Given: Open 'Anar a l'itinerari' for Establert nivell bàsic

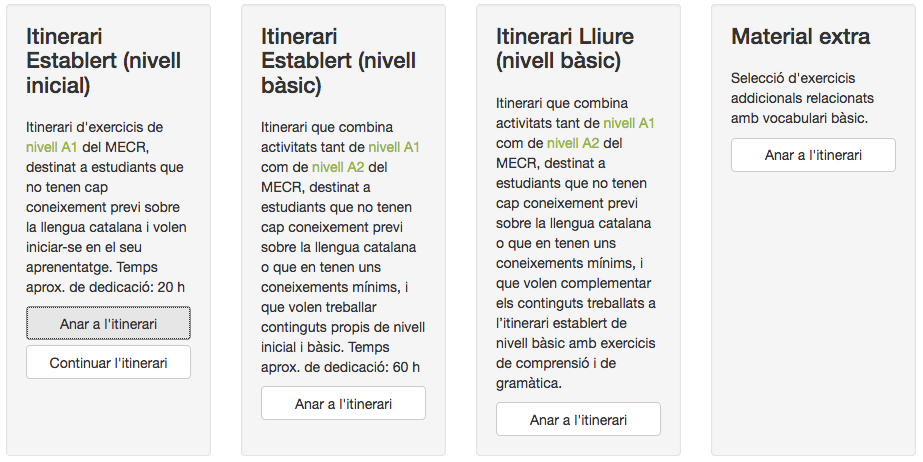Looking at the screenshot, I should click(343, 404).
